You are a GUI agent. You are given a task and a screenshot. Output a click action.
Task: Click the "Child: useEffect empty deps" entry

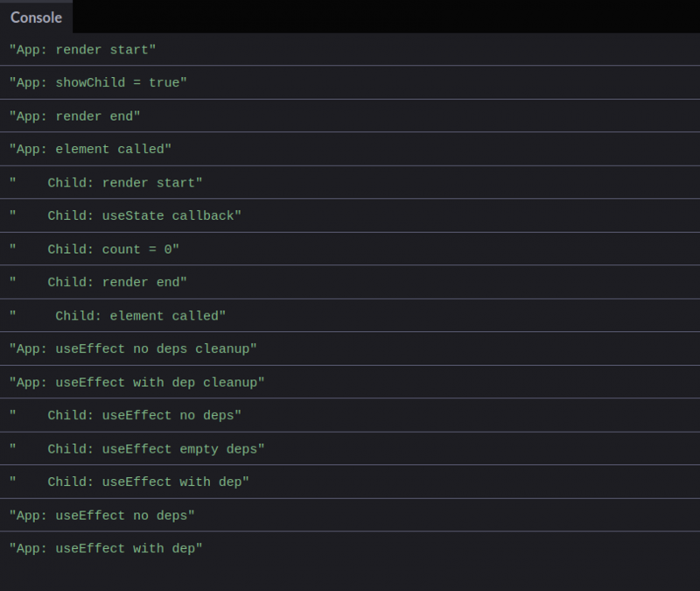350,449
